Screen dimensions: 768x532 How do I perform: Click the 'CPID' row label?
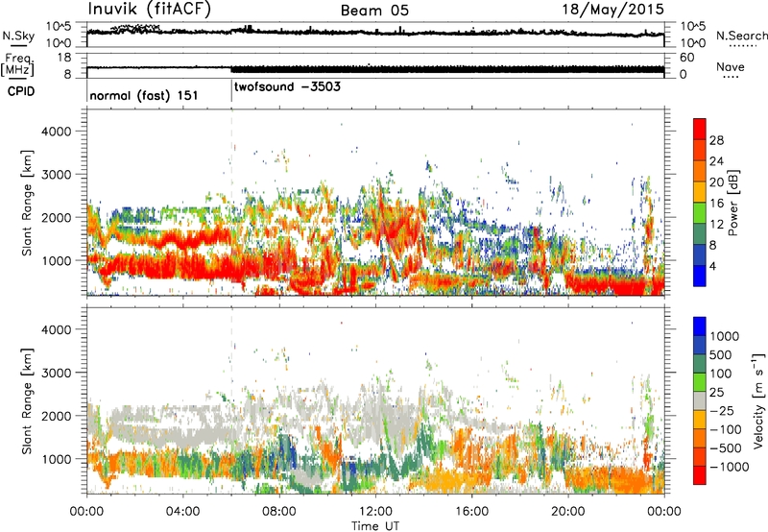click(21, 91)
